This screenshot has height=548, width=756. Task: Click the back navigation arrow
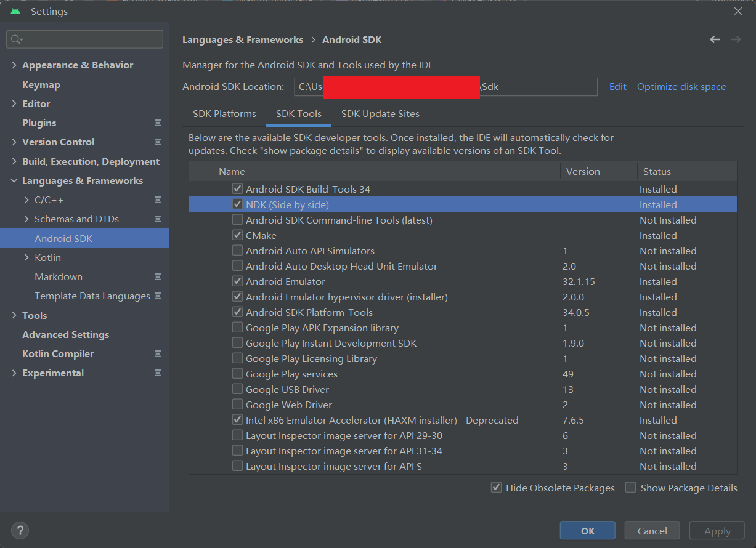[x=715, y=39]
